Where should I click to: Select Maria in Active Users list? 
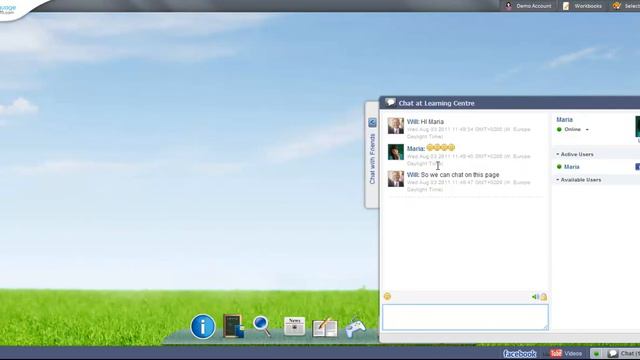pos(571,167)
